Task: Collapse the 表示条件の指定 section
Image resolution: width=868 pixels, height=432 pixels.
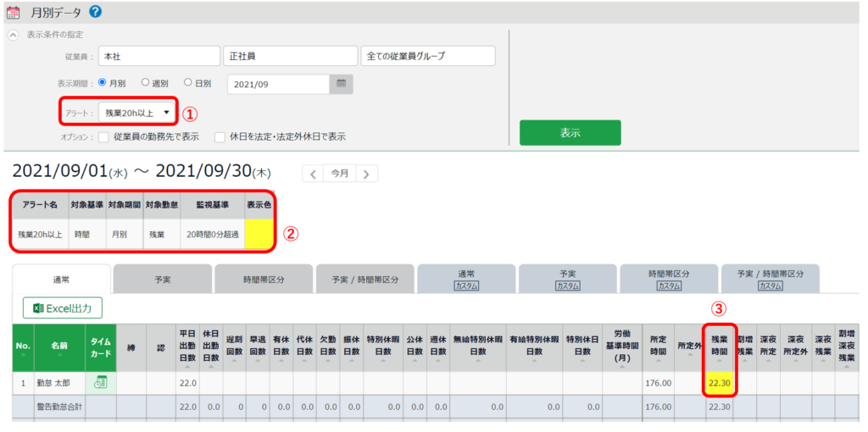Action: point(14,35)
